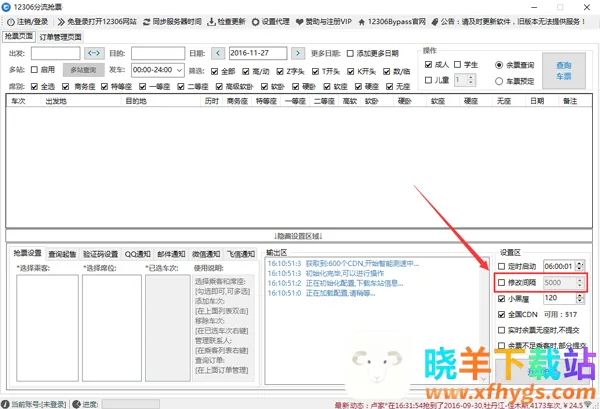Viewport: 600px width, 409px height.
Task: Open 12306Bypass官网 home icon
Action: [x=378, y=21]
